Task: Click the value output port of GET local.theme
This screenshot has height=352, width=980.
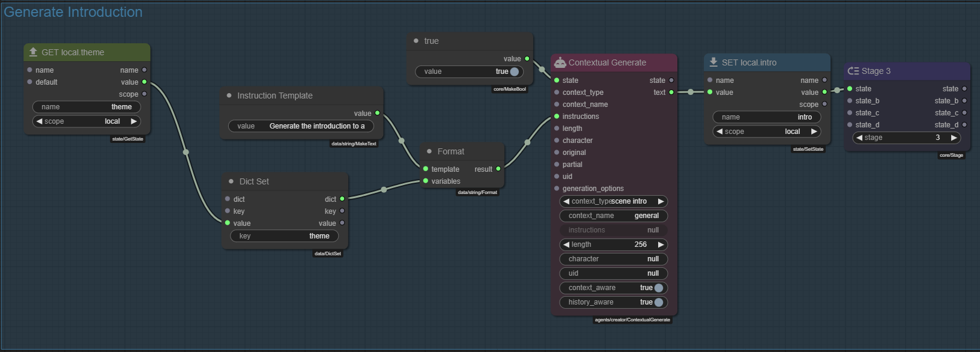Action: 144,82
